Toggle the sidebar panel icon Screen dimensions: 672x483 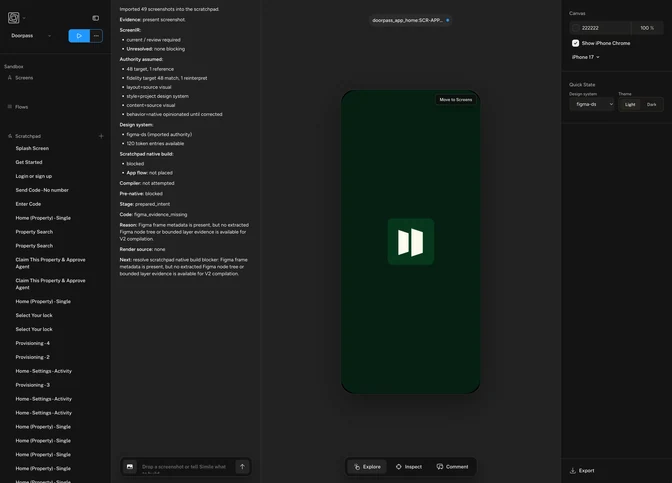[96, 18]
